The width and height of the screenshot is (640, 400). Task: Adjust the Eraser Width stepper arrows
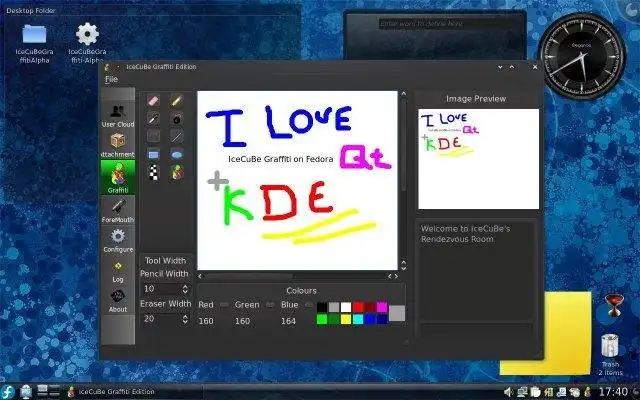point(185,319)
